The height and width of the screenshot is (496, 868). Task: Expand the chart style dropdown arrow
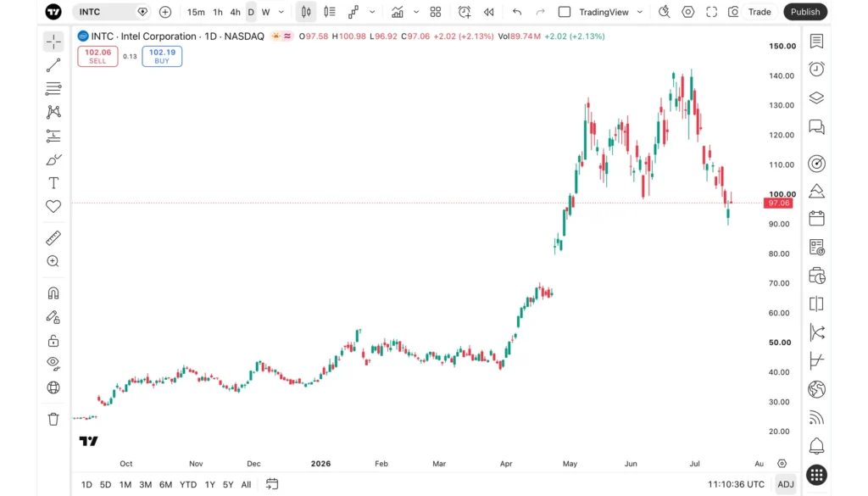[372, 12]
